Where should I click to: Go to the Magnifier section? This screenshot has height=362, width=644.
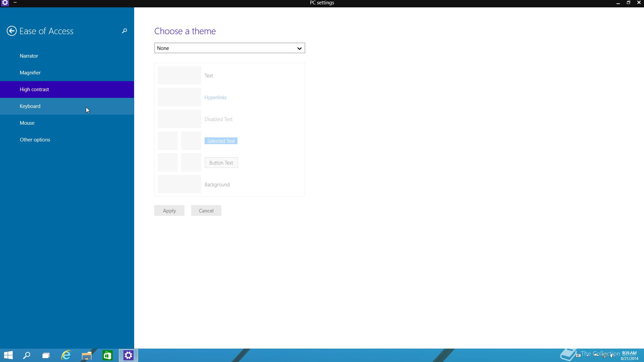click(x=67, y=73)
